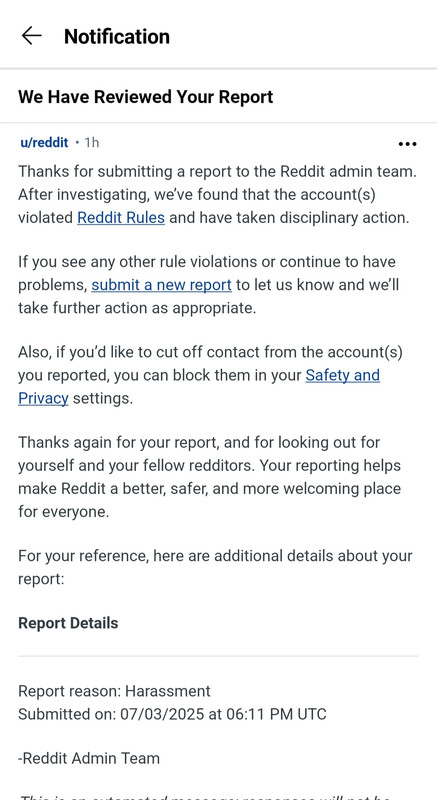The image size is (437, 800).
Task: Click the underlined word Privacy
Action: (x=43, y=398)
